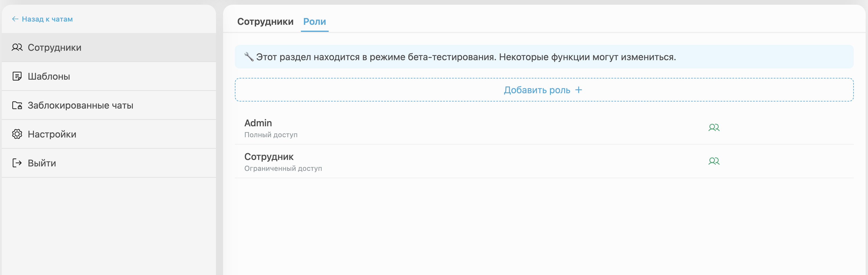Go back via Назад к чатам link
Viewport: 868px width, 275px height.
pyautogui.click(x=42, y=19)
